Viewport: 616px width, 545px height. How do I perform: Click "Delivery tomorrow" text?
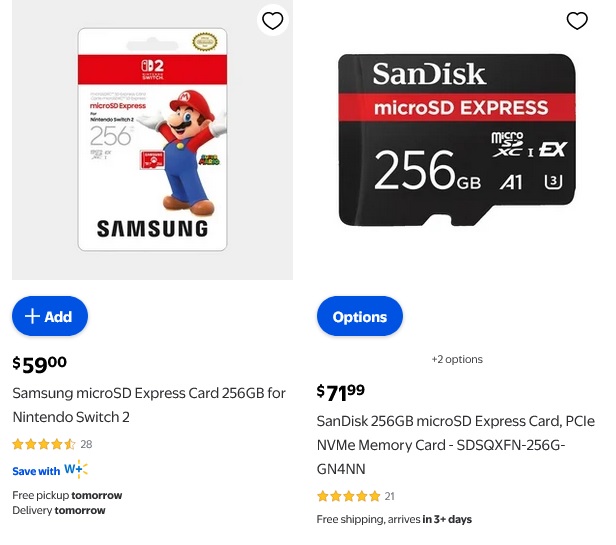point(58,510)
